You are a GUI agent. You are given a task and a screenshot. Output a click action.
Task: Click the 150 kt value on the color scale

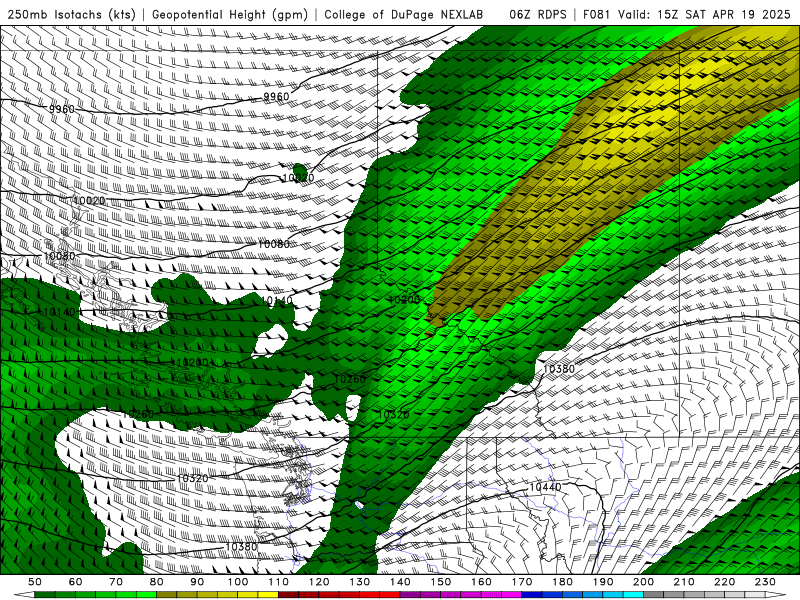[x=441, y=582]
